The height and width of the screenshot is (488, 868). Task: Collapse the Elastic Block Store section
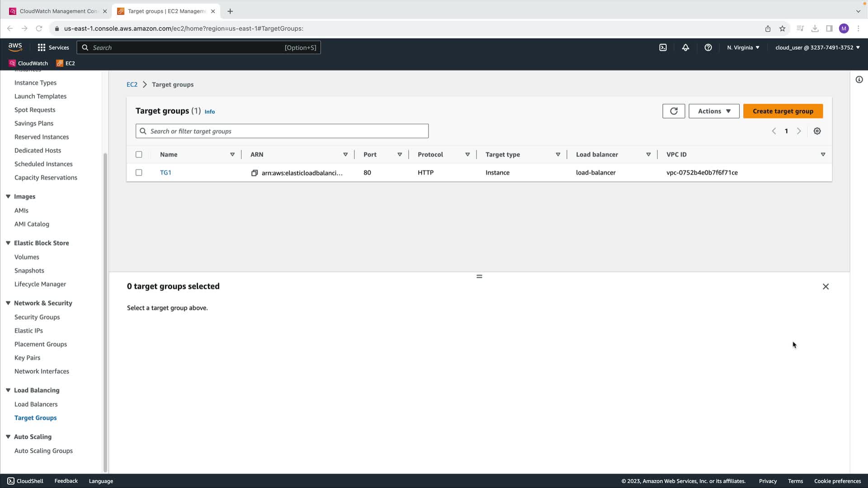click(8, 243)
